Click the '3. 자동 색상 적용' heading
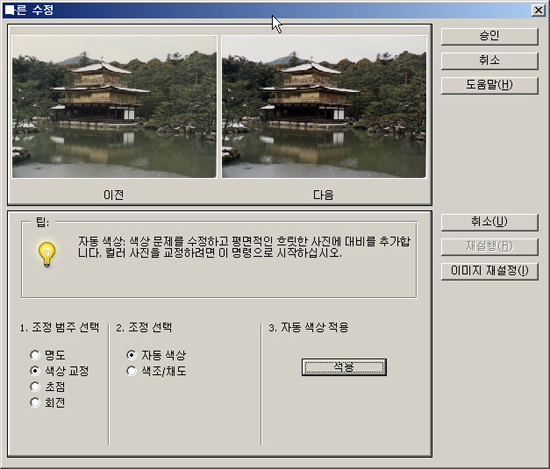Viewport: 550px width, 469px height. (x=308, y=328)
